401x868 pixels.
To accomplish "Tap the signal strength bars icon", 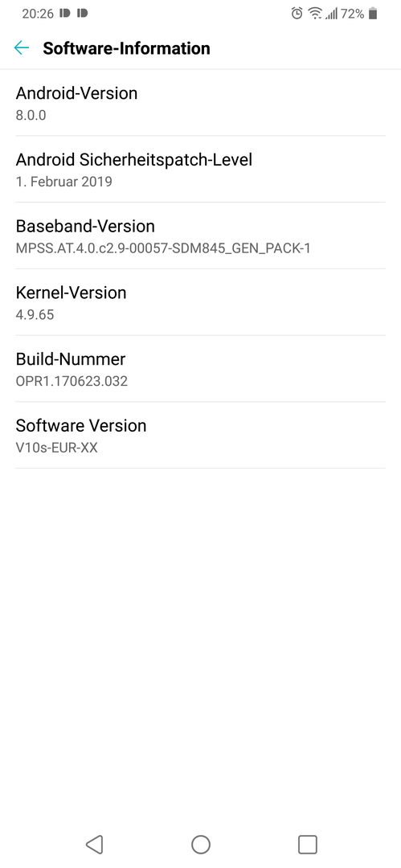I will 331,14.
